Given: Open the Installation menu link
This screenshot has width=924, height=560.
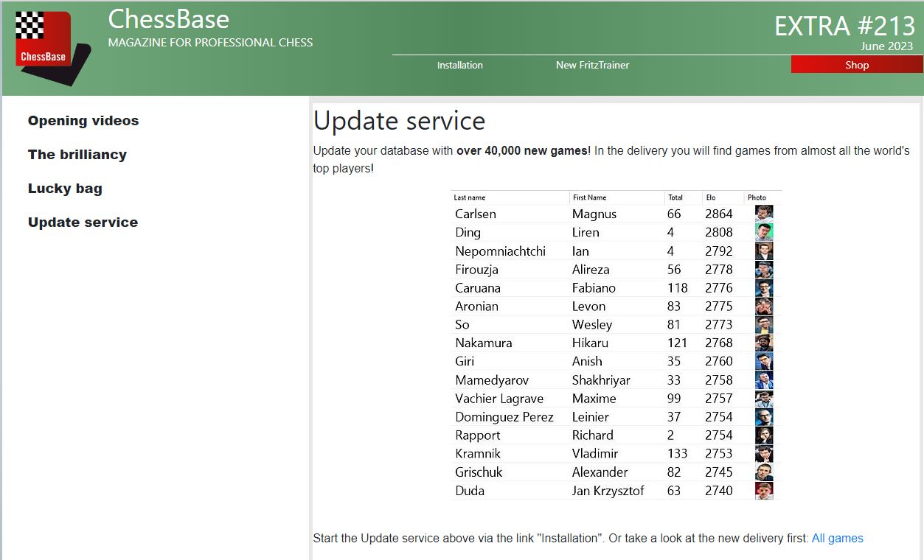Looking at the screenshot, I should pos(459,65).
